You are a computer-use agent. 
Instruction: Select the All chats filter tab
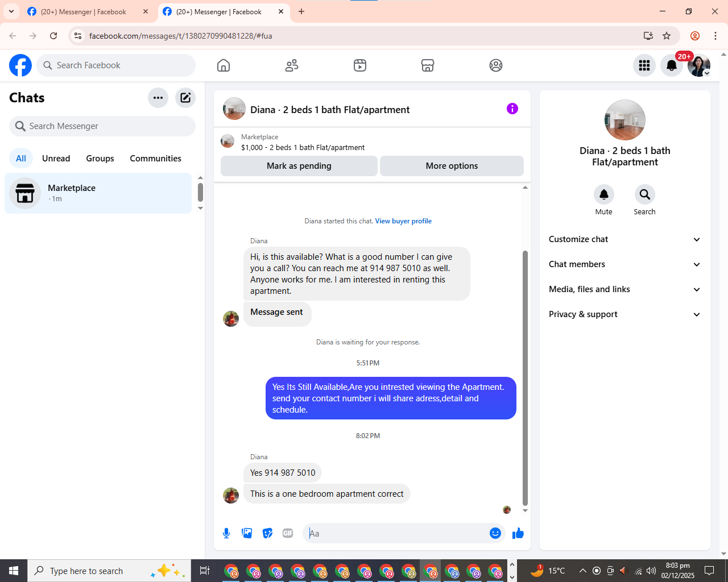[x=21, y=159]
